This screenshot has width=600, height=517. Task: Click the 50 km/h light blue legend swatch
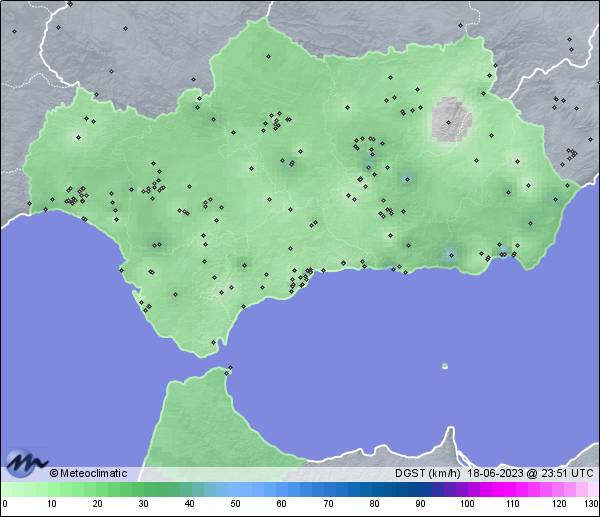[x=235, y=489]
